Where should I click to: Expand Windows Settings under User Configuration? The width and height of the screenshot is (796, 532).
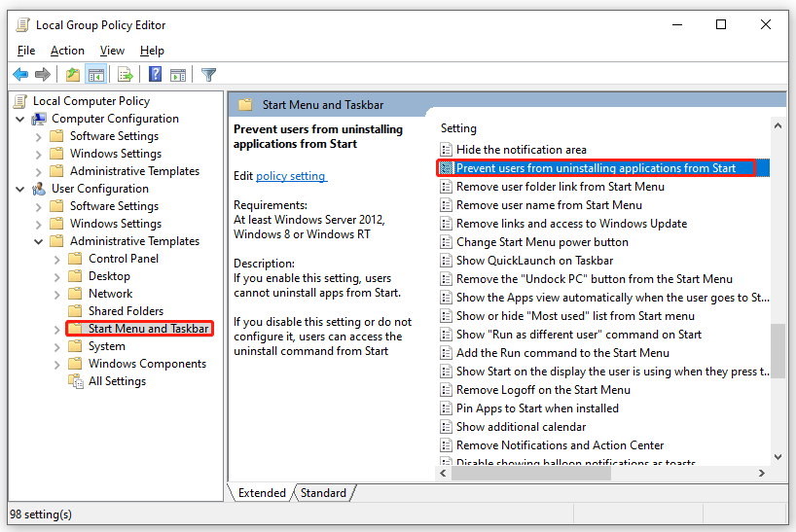pos(39,224)
